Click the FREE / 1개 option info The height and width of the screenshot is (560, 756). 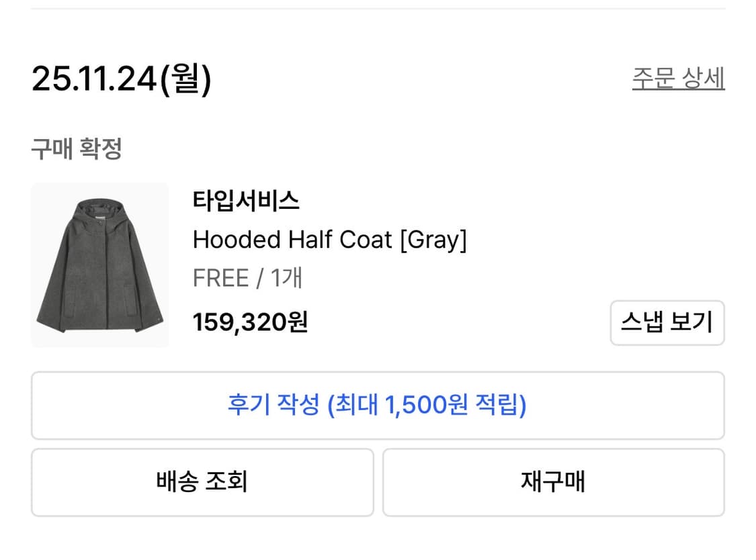[x=247, y=277]
